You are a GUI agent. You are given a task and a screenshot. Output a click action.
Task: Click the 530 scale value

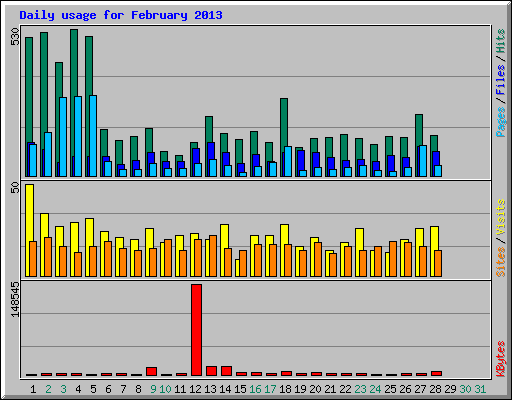pyautogui.click(x=15, y=37)
